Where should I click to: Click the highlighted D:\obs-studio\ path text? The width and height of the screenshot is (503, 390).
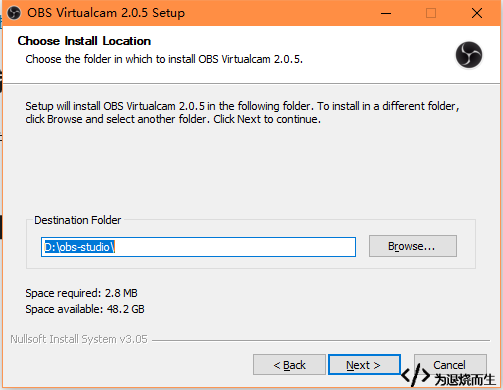(x=80, y=247)
